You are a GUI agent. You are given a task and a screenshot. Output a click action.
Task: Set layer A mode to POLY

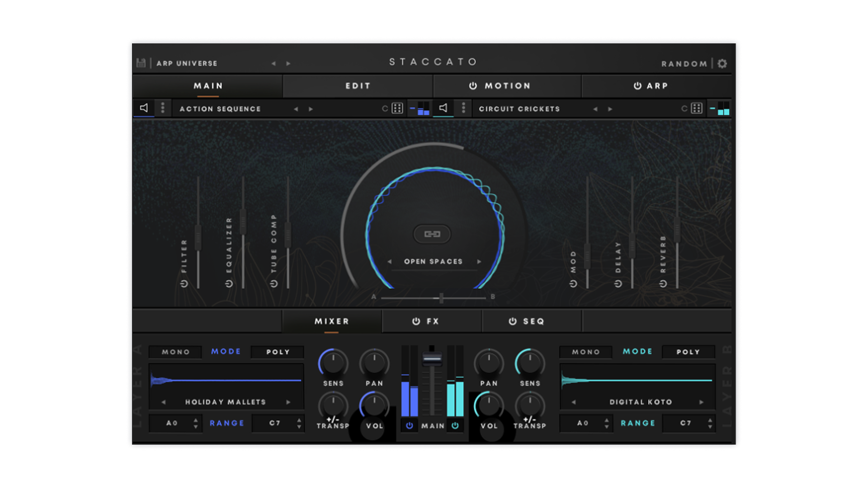[x=278, y=352]
